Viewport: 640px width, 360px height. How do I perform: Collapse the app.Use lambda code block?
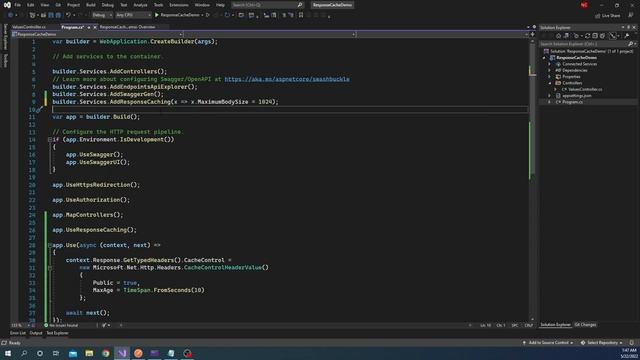pyautogui.click(x=50, y=245)
